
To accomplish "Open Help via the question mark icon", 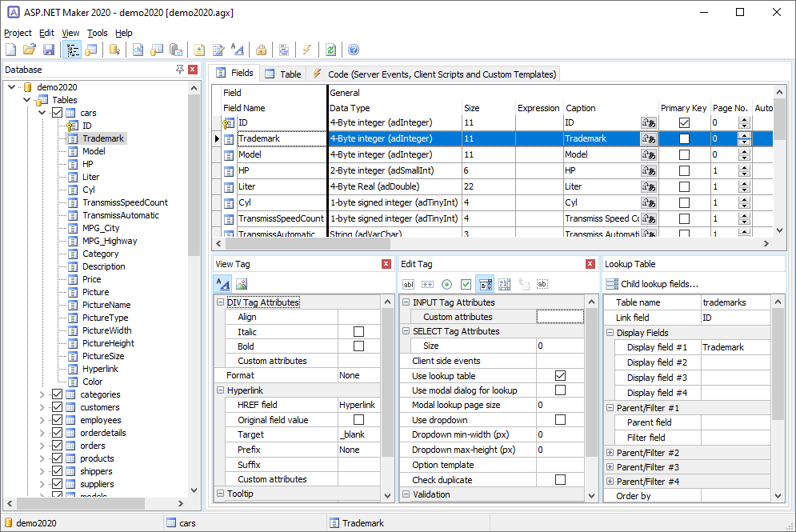I will pyautogui.click(x=353, y=49).
